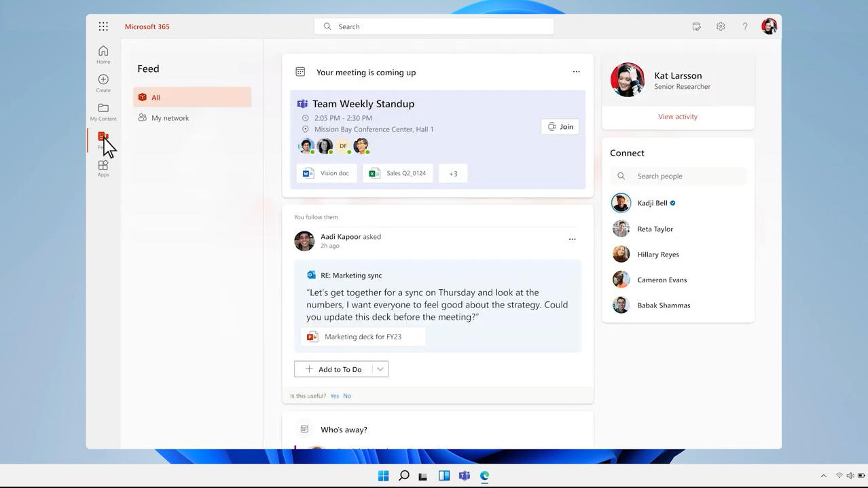Viewport: 868px width, 488px height.
Task: Click Kat Larsson's profile photo
Action: click(x=628, y=80)
